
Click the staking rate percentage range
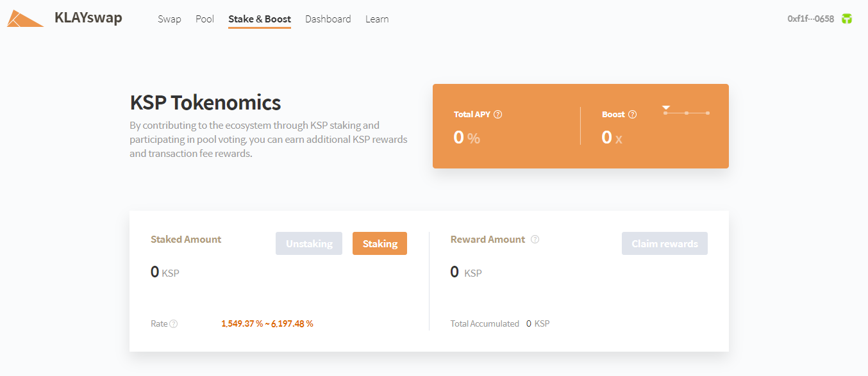(267, 323)
